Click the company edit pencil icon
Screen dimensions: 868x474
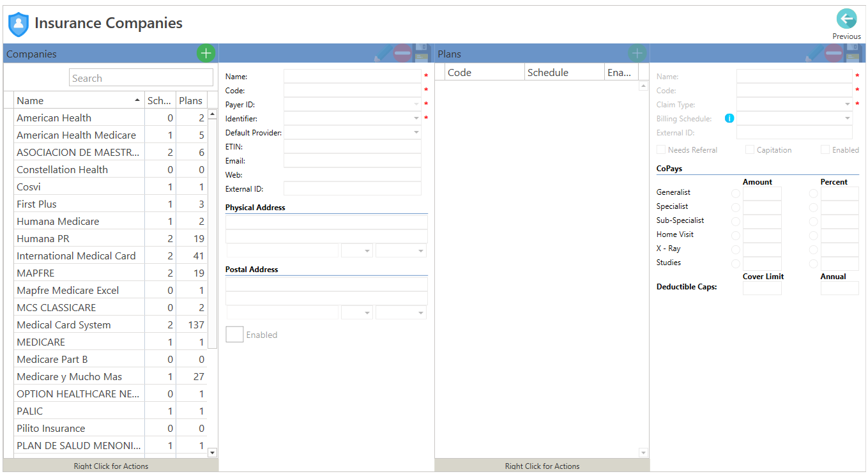click(x=383, y=53)
